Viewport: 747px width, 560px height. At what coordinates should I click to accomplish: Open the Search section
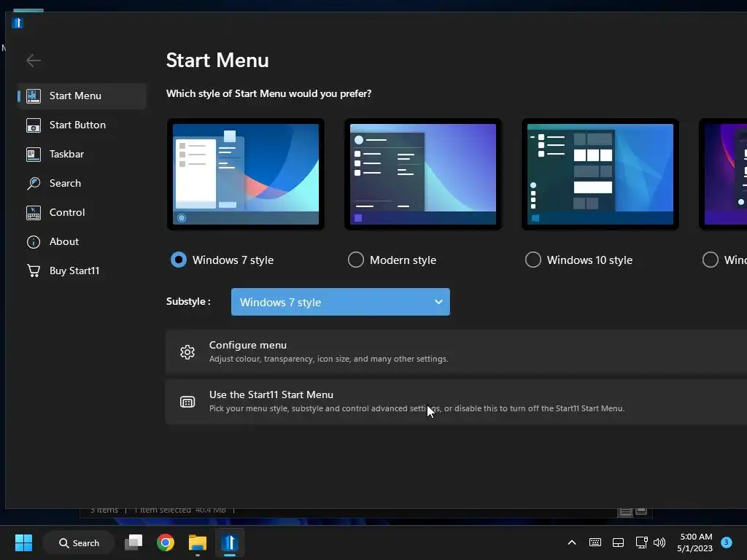point(82,183)
